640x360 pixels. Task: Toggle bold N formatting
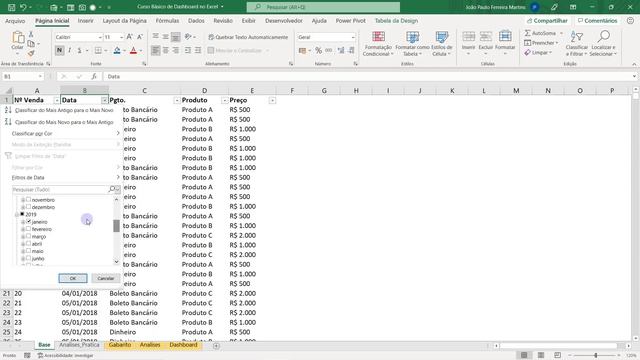point(60,50)
